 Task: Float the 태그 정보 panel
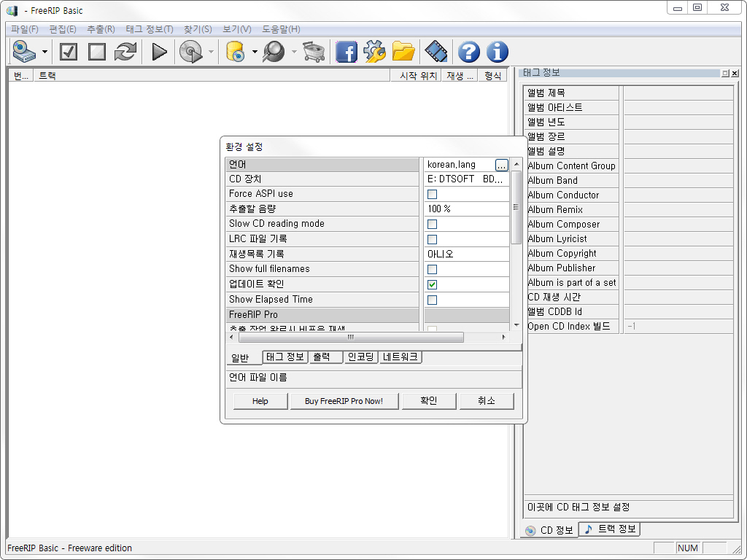[x=726, y=74]
